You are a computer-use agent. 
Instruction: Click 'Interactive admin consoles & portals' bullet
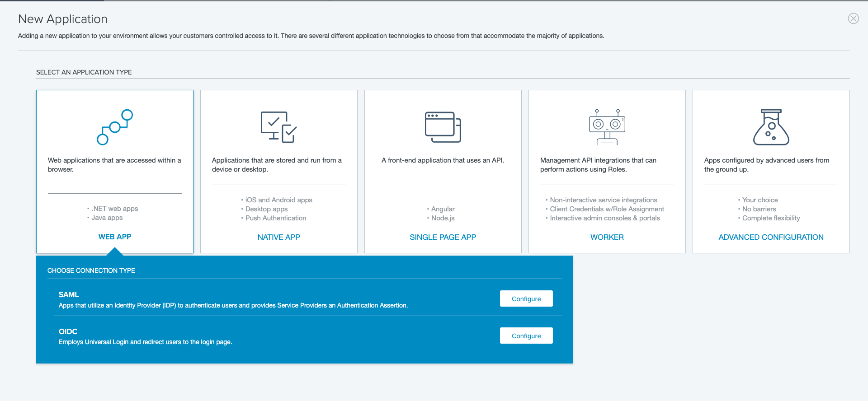(603, 218)
